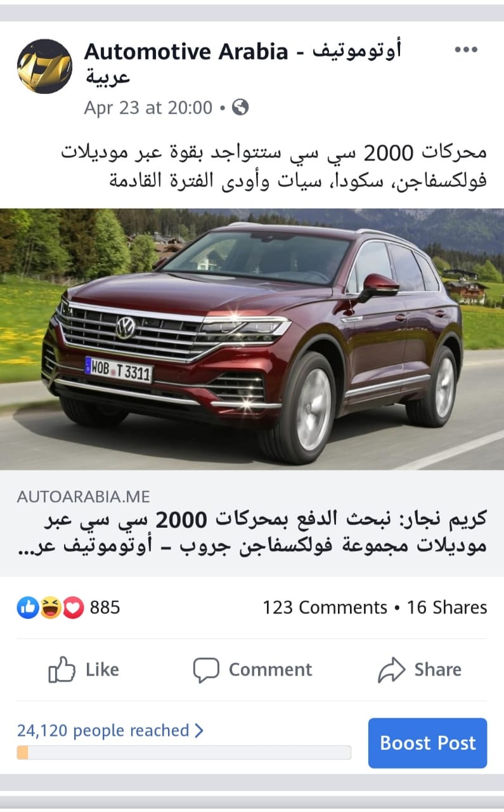Tap the laughing Haha reaction emoji
504x812 pixels.
51,608
